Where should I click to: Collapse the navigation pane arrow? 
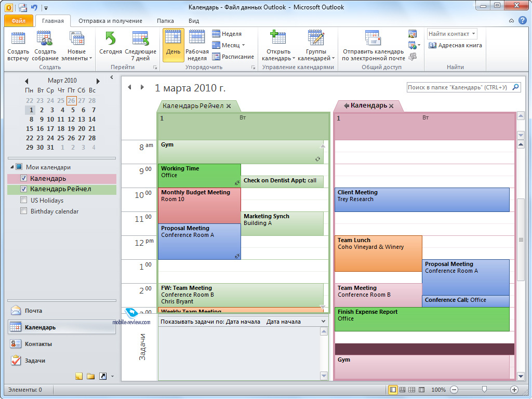112,77
